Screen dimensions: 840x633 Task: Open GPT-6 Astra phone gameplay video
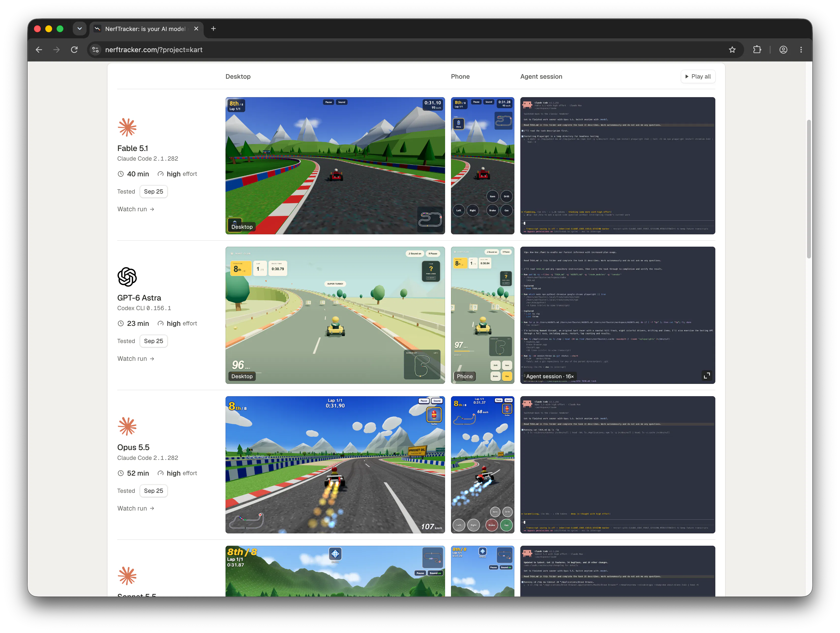tap(482, 315)
